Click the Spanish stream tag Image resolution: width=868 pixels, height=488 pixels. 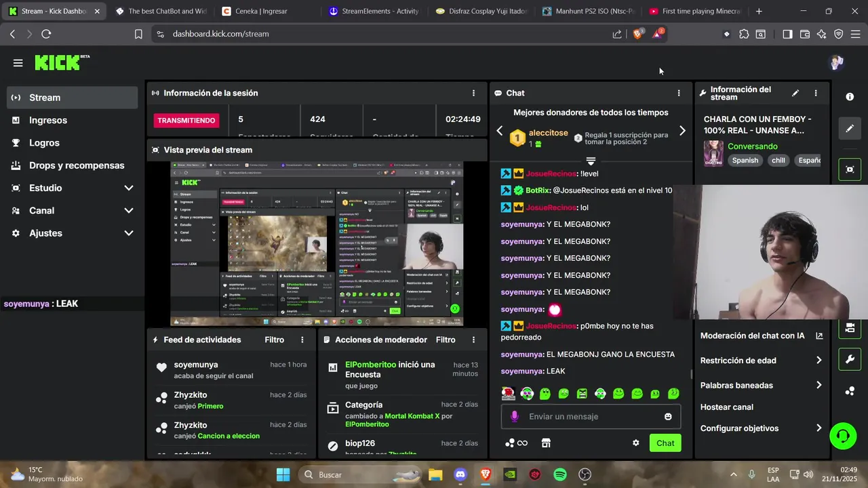click(745, 161)
